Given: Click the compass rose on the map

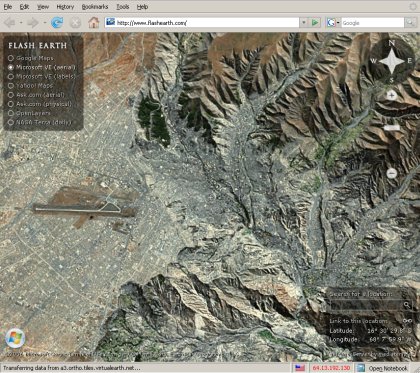Looking at the screenshot, I should [x=392, y=61].
